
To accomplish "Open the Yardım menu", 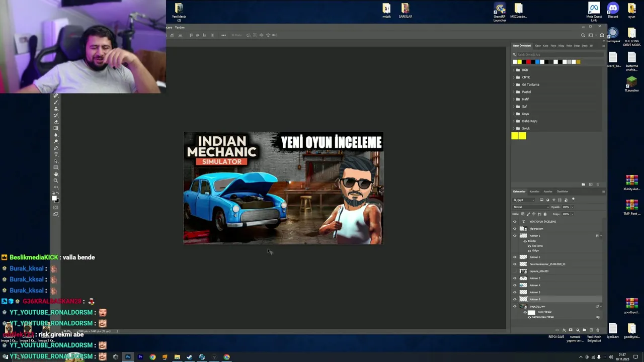I will click(180, 28).
